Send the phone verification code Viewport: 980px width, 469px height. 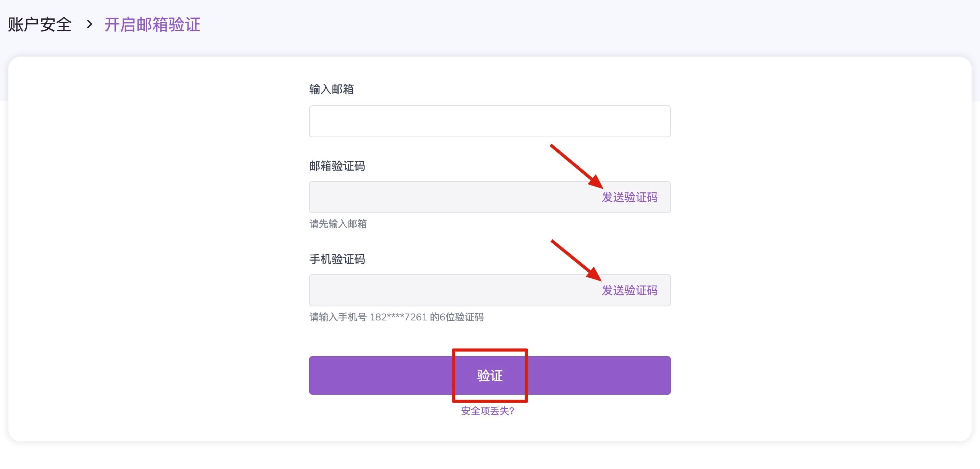coord(629,290)
